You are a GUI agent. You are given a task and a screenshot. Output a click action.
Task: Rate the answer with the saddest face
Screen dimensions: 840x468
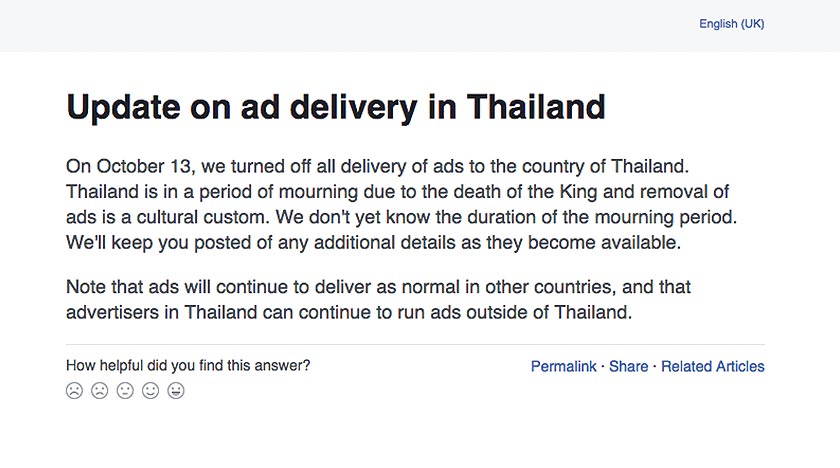(x=74, y=391)
